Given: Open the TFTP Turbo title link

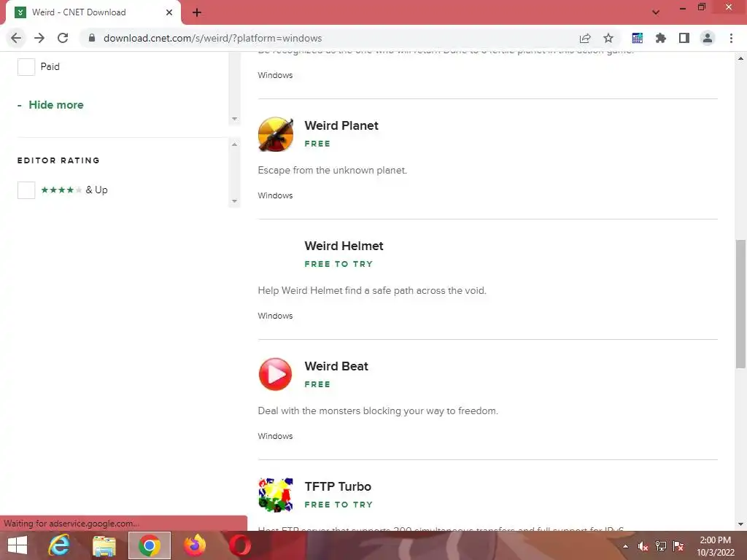Looking at the screenshot, I should (338, 486).
